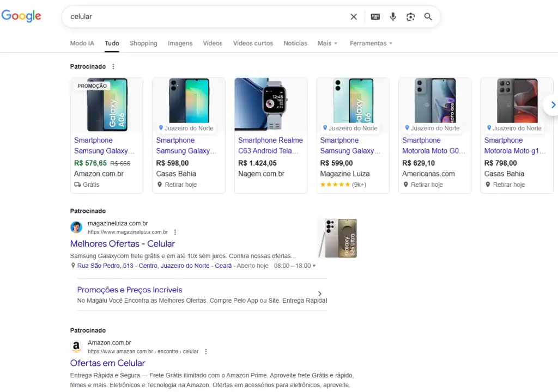Select the Notícias tab
The image size is (558, 392).
tap(295, 43)
